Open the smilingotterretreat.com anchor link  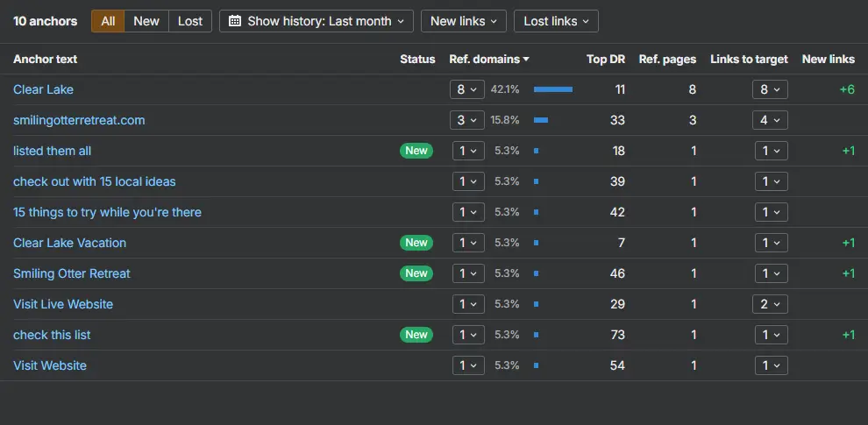(x=79, y=120)
